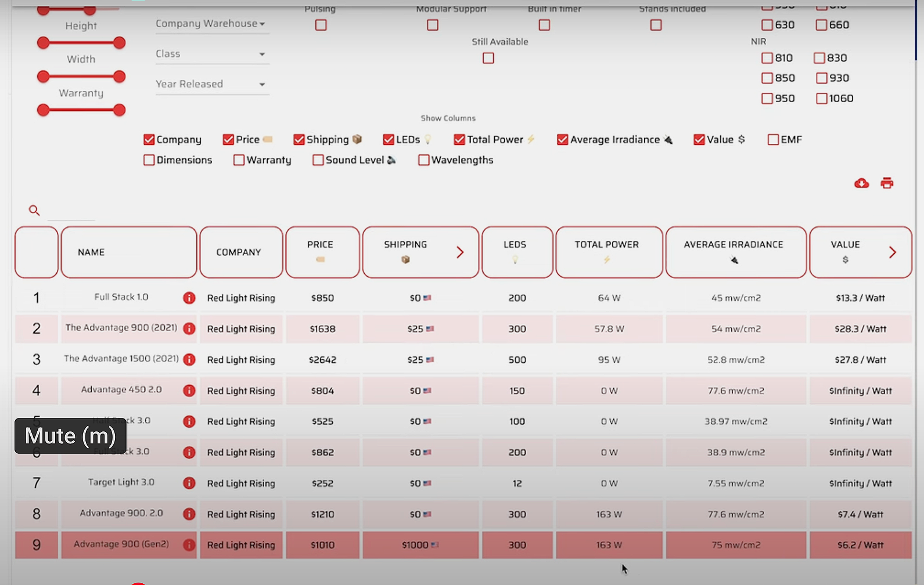This screenshot has height=585, width=924.
Task: Sort by the Name column header
Action: 129,252
